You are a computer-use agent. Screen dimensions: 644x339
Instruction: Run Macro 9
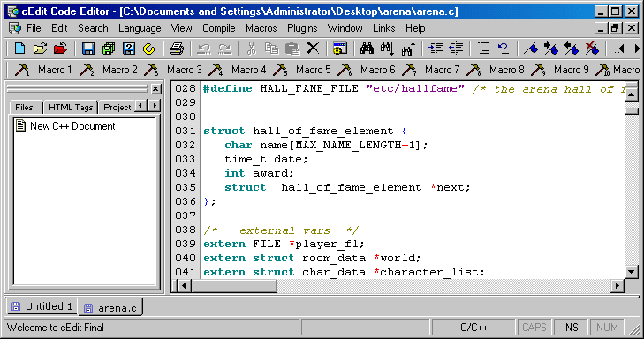click(x=559, y=70)
